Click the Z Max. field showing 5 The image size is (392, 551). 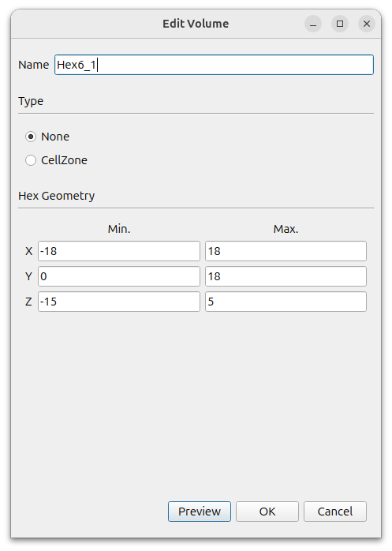286,302
